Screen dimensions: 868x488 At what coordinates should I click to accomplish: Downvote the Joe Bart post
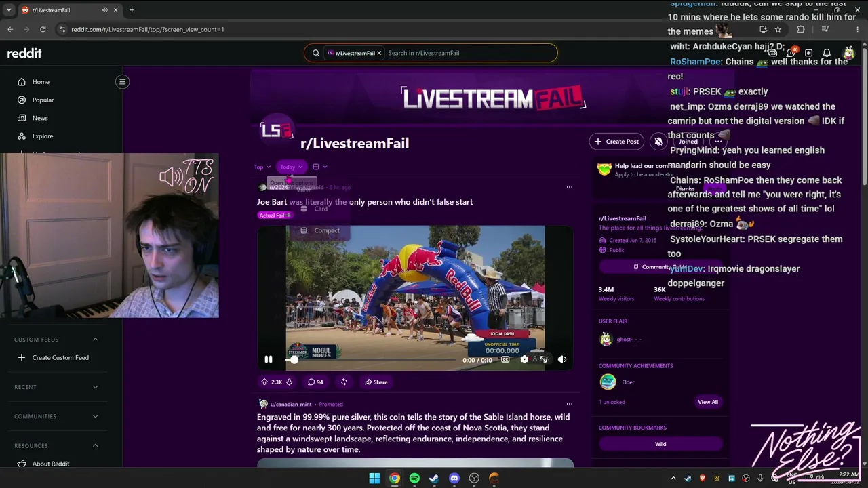click(x=289, y=382)
